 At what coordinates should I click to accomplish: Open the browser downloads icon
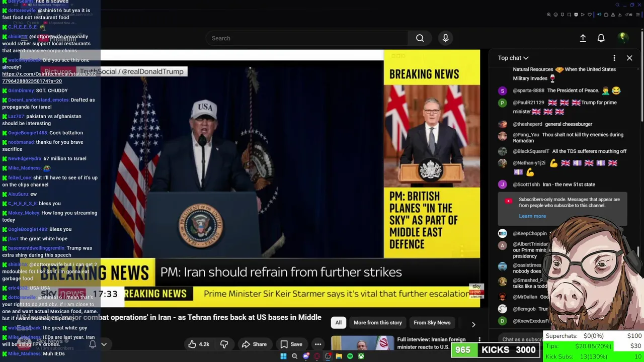coord(619,15)
